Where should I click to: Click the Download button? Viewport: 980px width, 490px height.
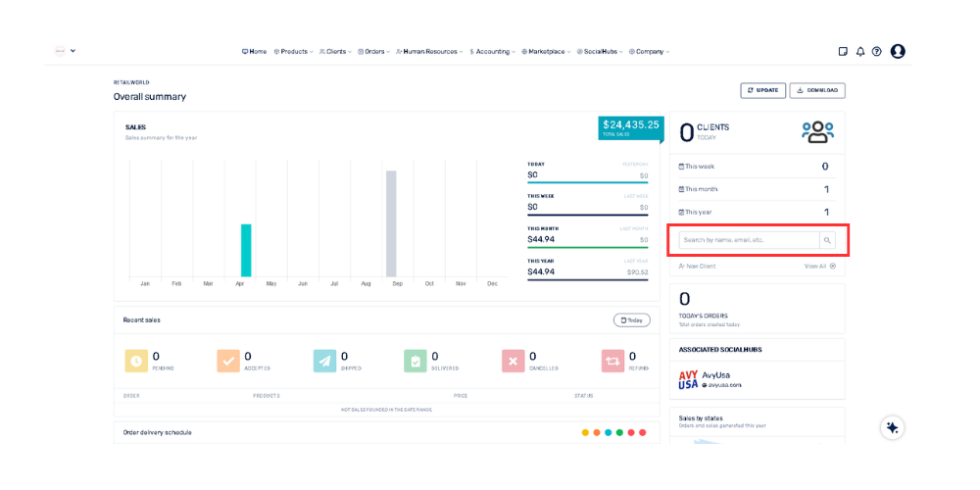tap(817, 90)
